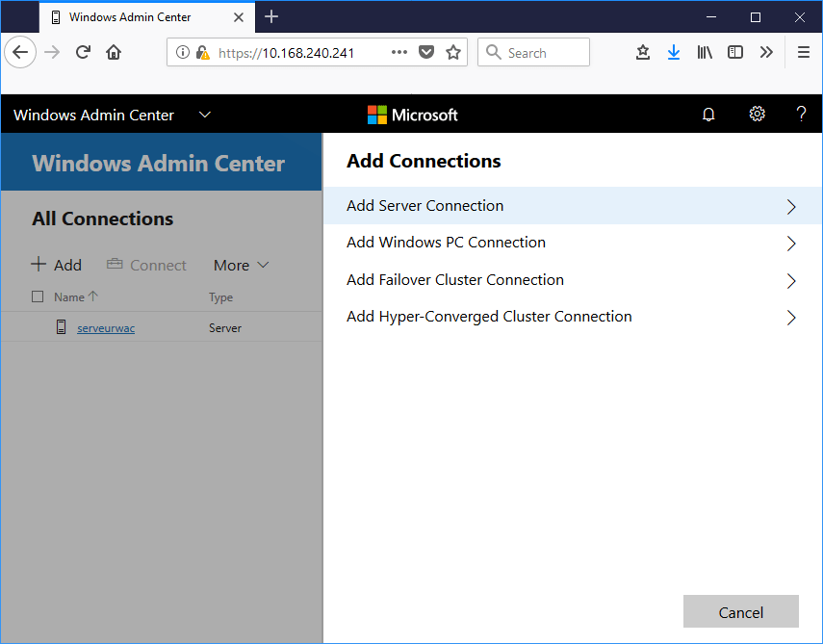
Task: Click chevron on Add Hyper-Converged Cluster Connection row
Action: pos(791,318)
